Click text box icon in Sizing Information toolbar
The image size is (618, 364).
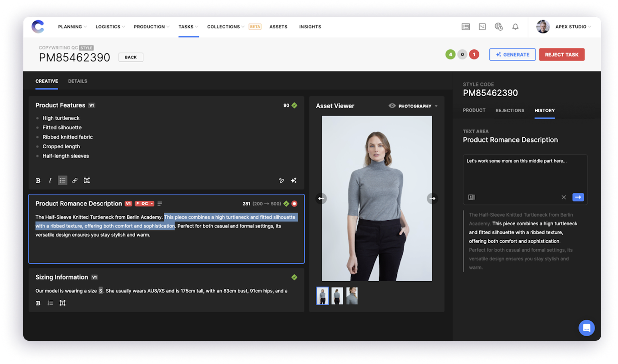pos(63,303)
